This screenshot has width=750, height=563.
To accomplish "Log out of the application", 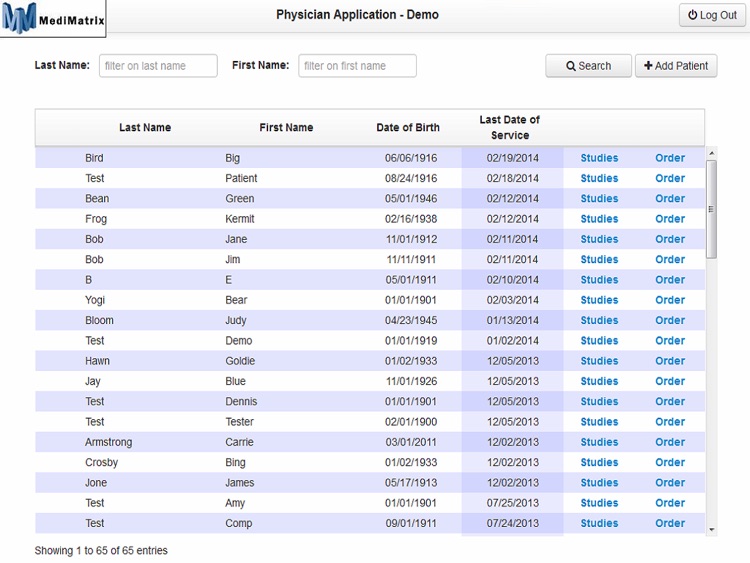I will [712, 15].
